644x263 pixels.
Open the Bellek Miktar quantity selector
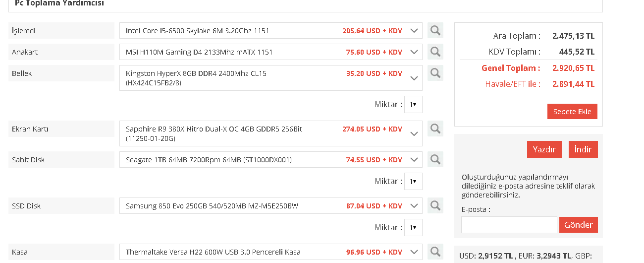(413, 105)
